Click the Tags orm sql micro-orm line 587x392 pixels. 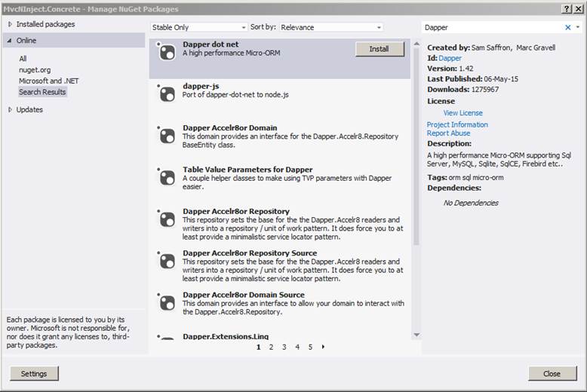point(466,178)
